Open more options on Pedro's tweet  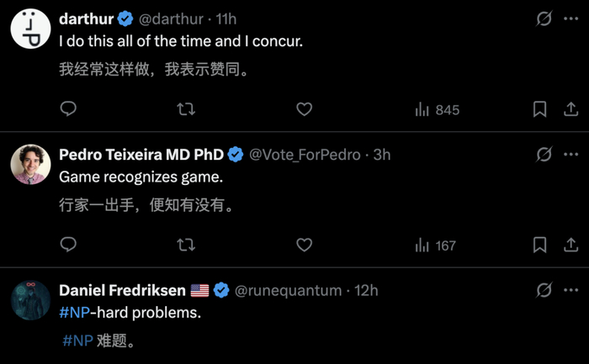click(x=571, y=154)
